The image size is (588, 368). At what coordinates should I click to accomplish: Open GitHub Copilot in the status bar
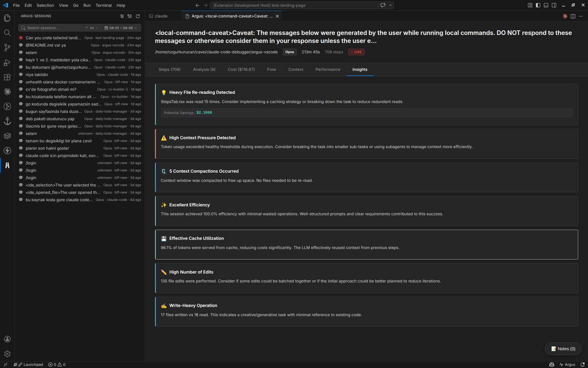click(x=551, y=364)
